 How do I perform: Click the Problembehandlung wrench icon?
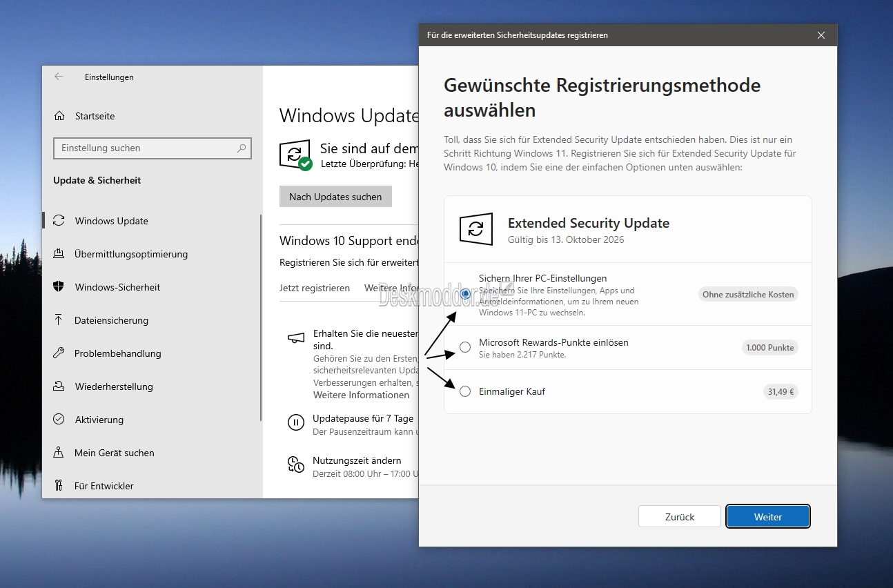pyautogui.click(x=59, y=353)
